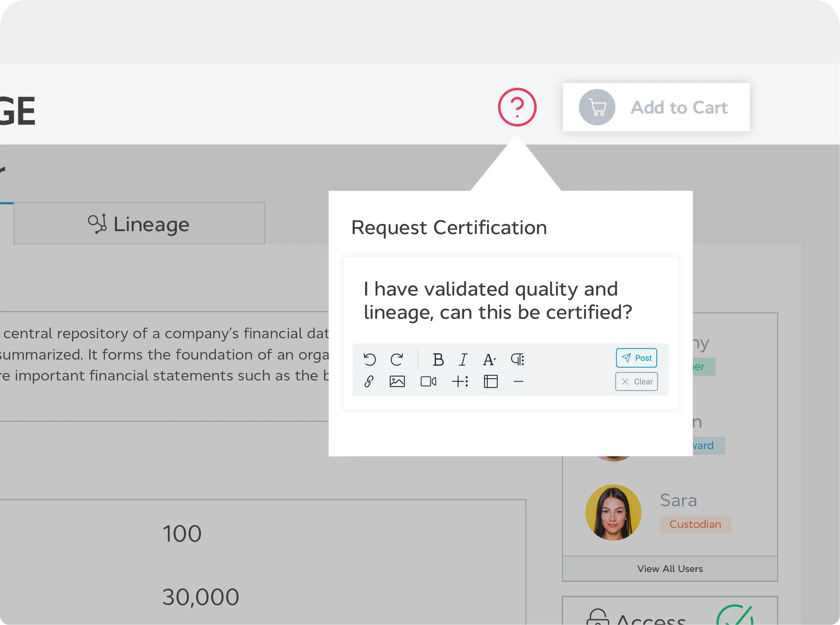Insert a horizontal line divider
The width and height of the screenshot is (840, 625).
(x=518, y=382)
